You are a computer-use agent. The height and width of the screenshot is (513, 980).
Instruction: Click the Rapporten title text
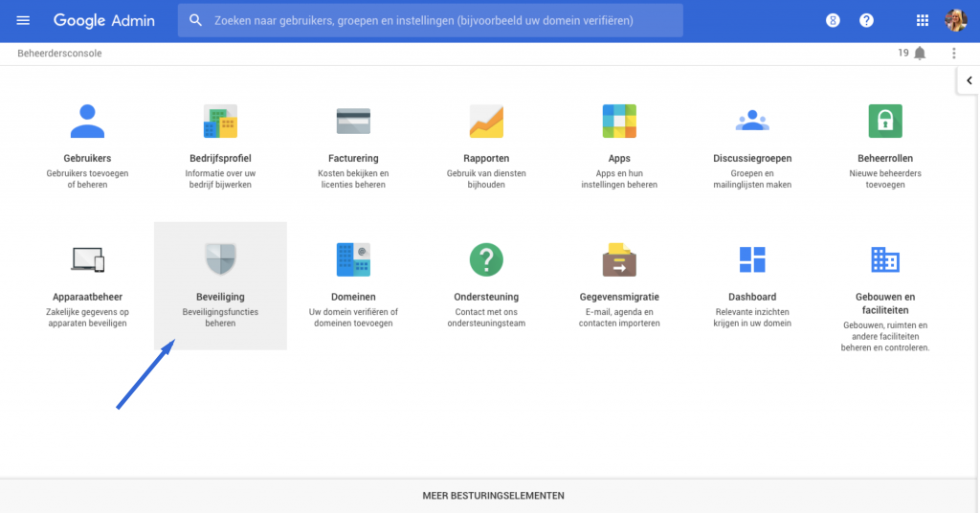tap(486, 159)
